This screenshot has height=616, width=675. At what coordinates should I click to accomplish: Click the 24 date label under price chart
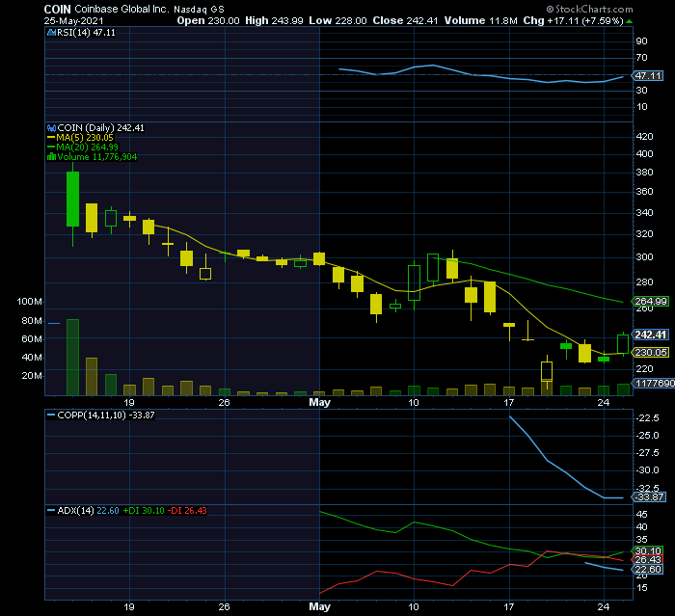click(604, 402)
